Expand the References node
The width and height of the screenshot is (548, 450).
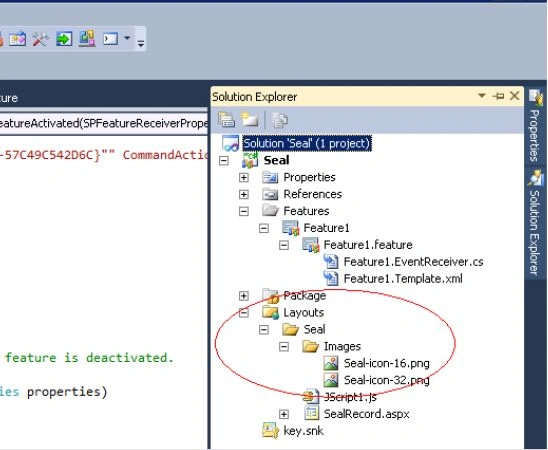[244, 194]
